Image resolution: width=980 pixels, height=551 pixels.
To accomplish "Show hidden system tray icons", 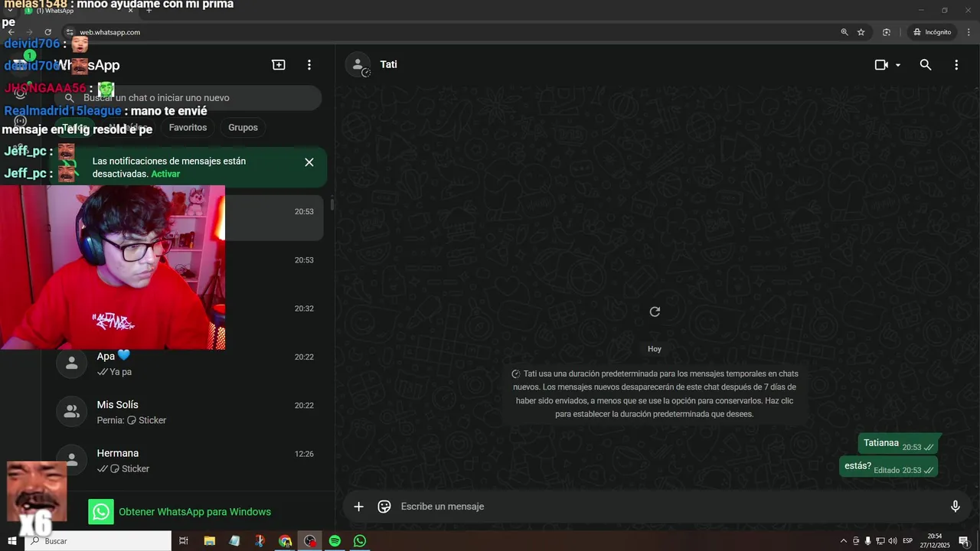I will click(x=844, y=541).
